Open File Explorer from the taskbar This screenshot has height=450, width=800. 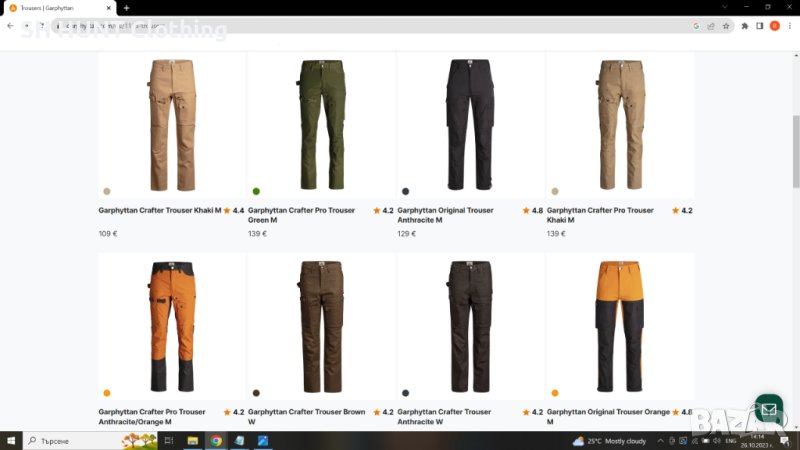(x=193, y=440)
